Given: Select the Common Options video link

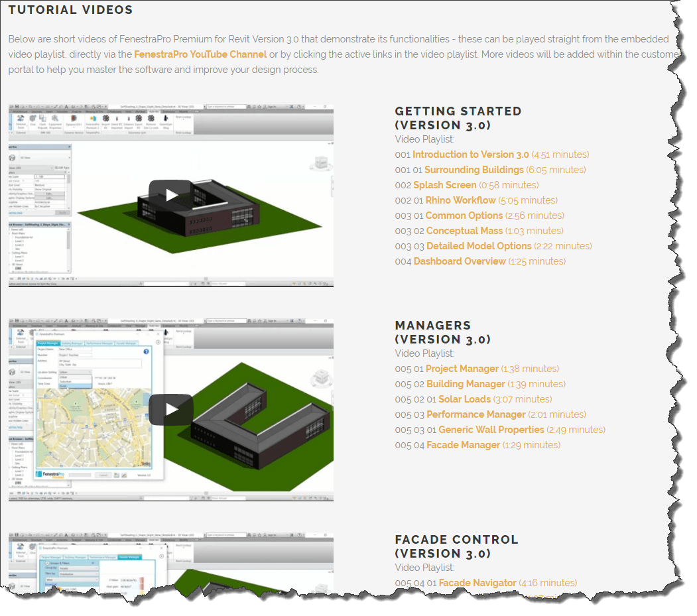Looking at the screenshot, I should (x=464, y=216).
